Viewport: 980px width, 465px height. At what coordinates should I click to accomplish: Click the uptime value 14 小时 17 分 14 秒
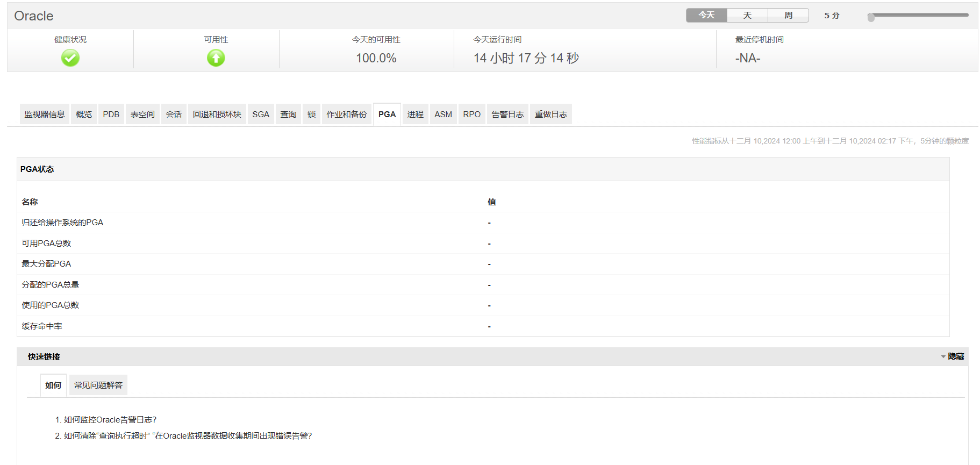tap(526, 58)
